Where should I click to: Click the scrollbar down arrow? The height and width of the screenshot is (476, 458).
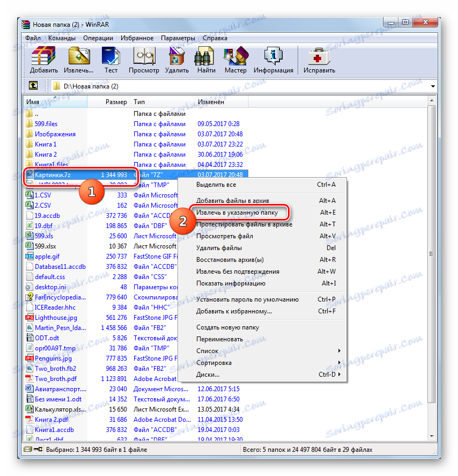tap(432, 436)
